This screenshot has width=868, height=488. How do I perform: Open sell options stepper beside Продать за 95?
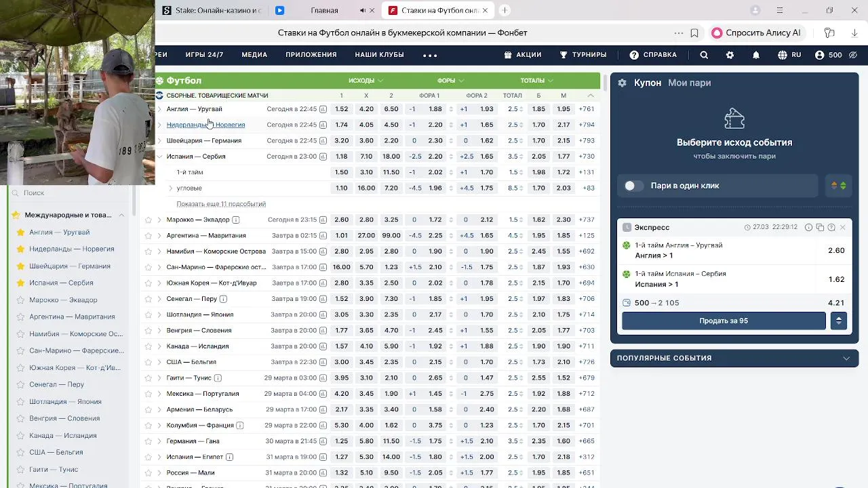click(839, 321)
